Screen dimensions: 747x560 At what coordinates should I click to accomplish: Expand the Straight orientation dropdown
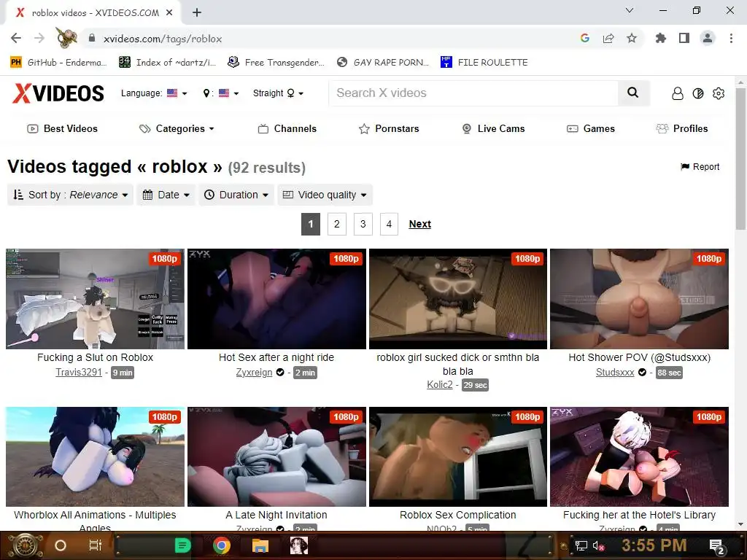click(278, 93)
